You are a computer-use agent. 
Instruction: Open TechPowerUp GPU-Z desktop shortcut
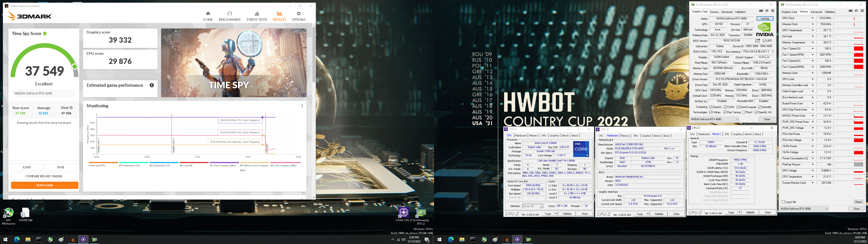[x=421, y=216]
